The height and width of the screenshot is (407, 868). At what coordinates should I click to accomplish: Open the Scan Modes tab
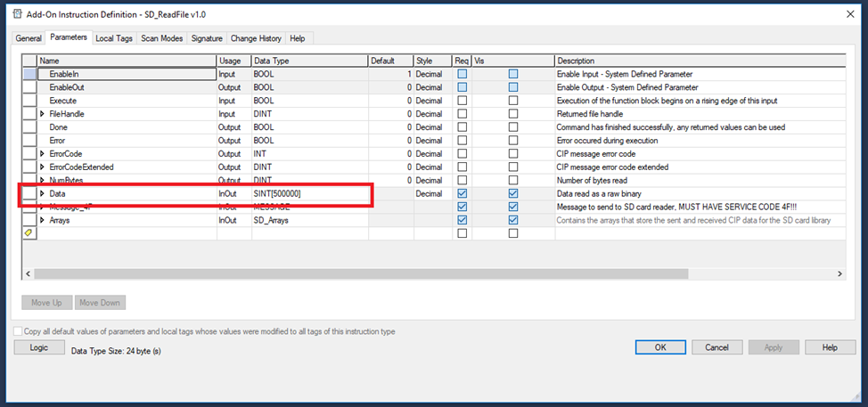pyautogui.click(x=161, y=38)
